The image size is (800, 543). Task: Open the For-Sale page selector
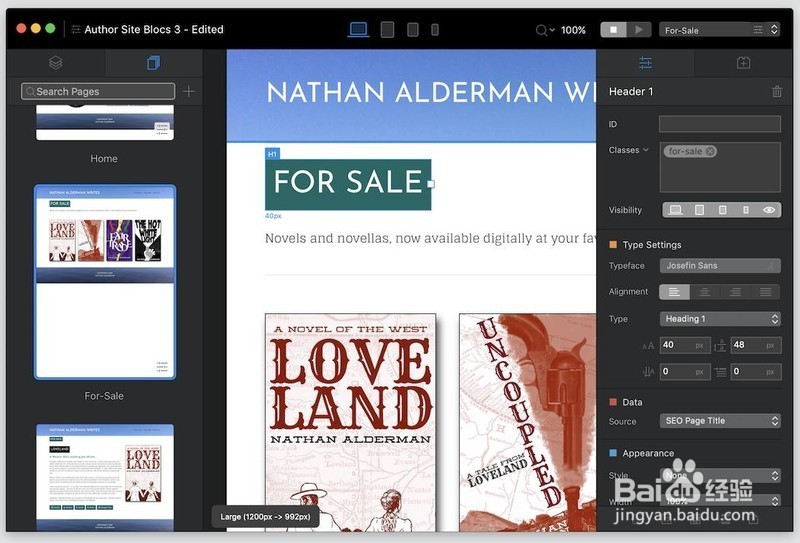719,30
